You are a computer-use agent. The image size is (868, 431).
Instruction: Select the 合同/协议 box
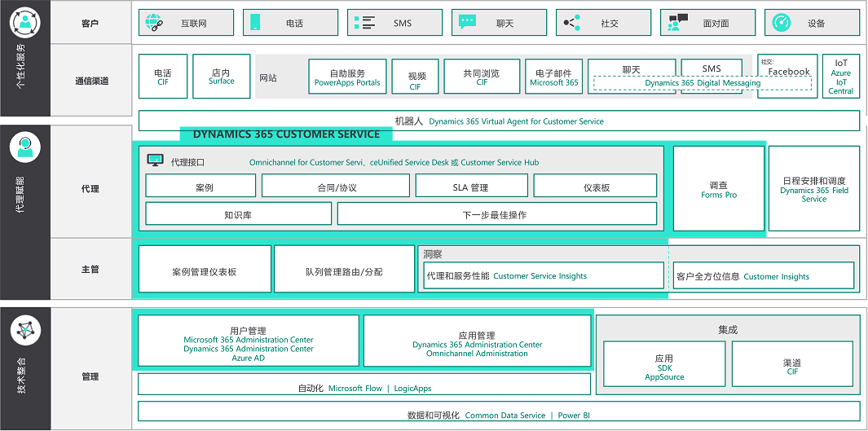pos(336,185)
